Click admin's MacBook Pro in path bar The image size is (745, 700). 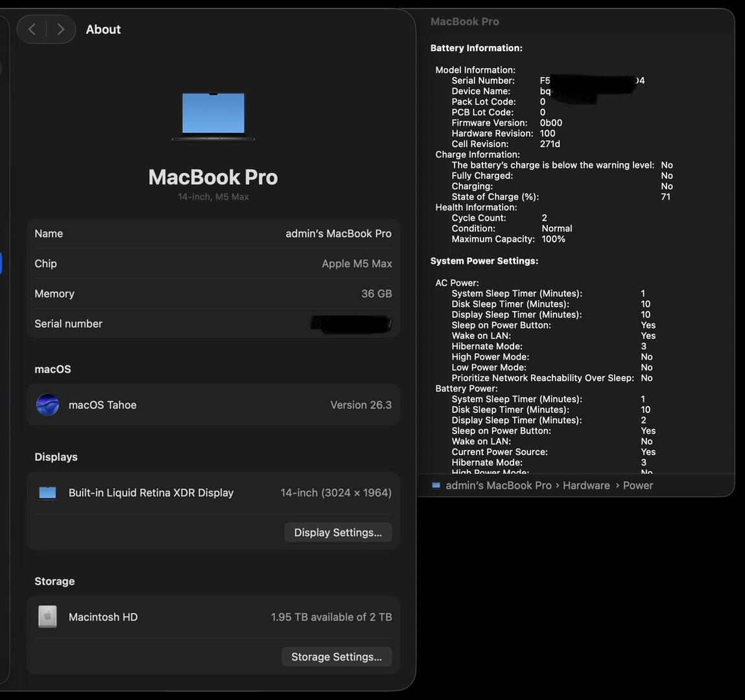pos(498,485)
